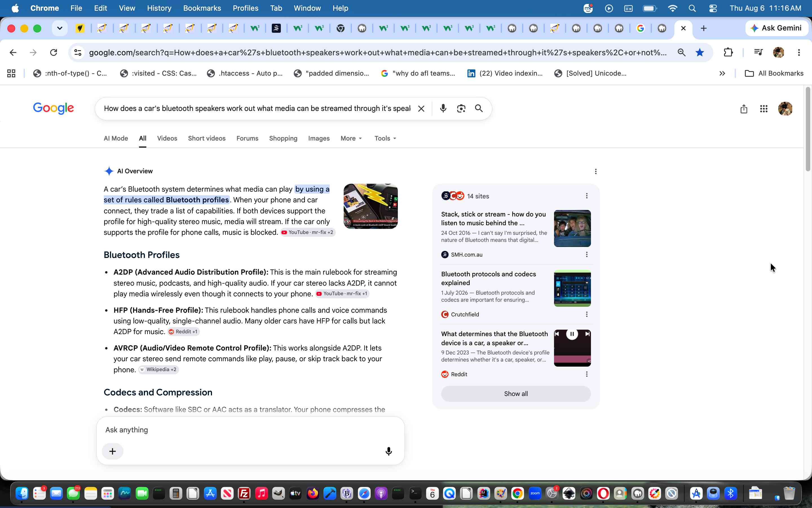
Task: Click the 'Wikipedia +2' source chip
Action: 158,370
